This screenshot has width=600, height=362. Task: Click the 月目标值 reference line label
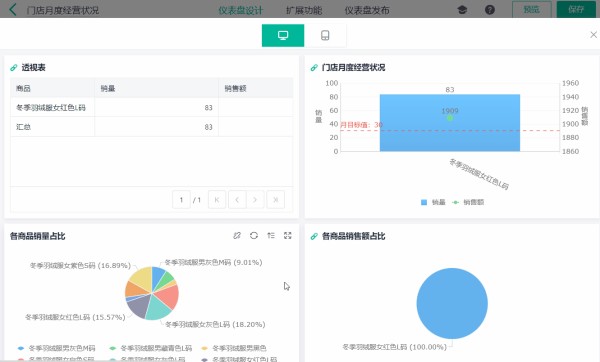coord(361,125)
